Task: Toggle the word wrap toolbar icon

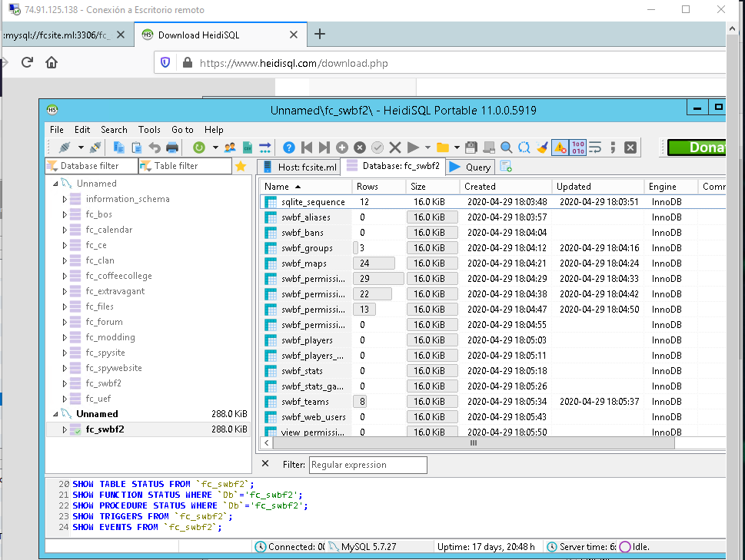Action: [595, 147]
